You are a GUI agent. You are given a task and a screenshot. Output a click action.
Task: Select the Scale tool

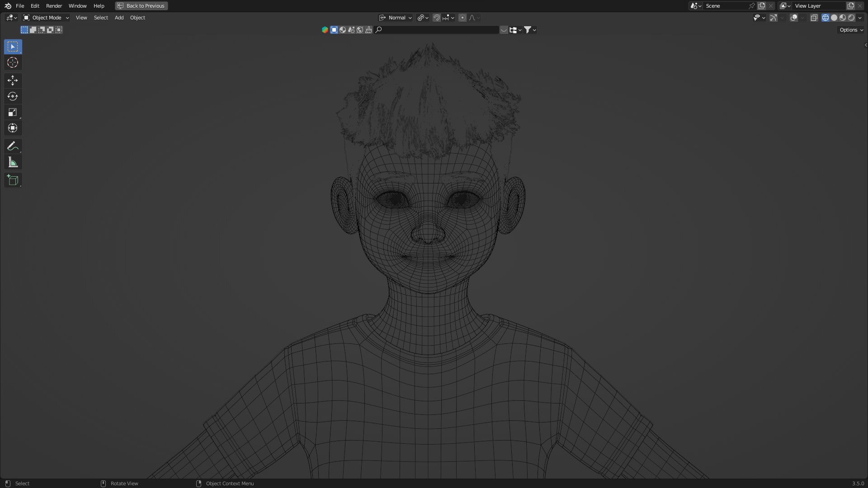tap(13, 113)
